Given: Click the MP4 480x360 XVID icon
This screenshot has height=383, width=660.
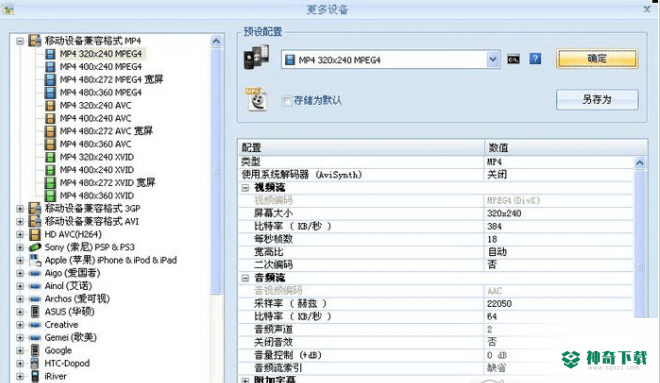Looking at the screenshot, I should point(50,196).
